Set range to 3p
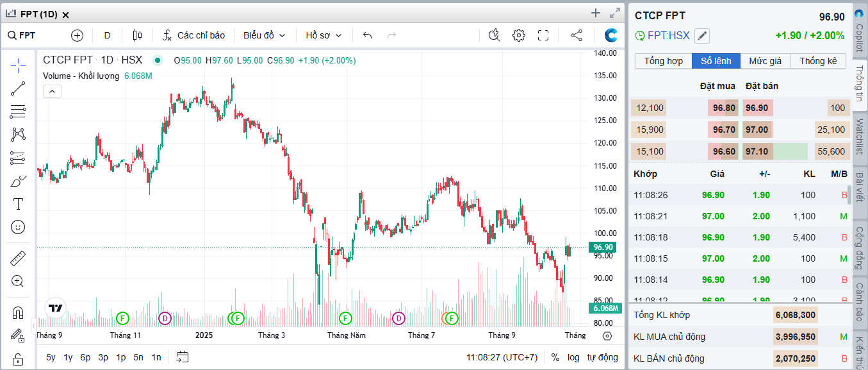 coord(103,357)
